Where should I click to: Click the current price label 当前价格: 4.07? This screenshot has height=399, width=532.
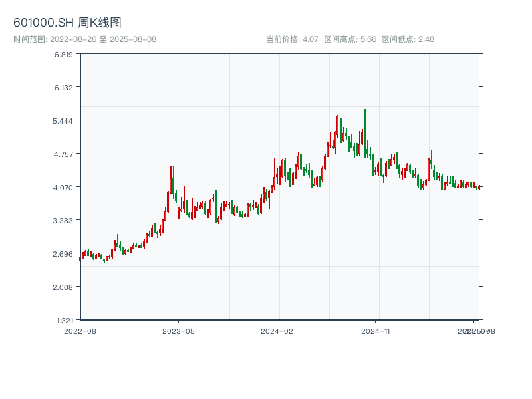point(292,39)
